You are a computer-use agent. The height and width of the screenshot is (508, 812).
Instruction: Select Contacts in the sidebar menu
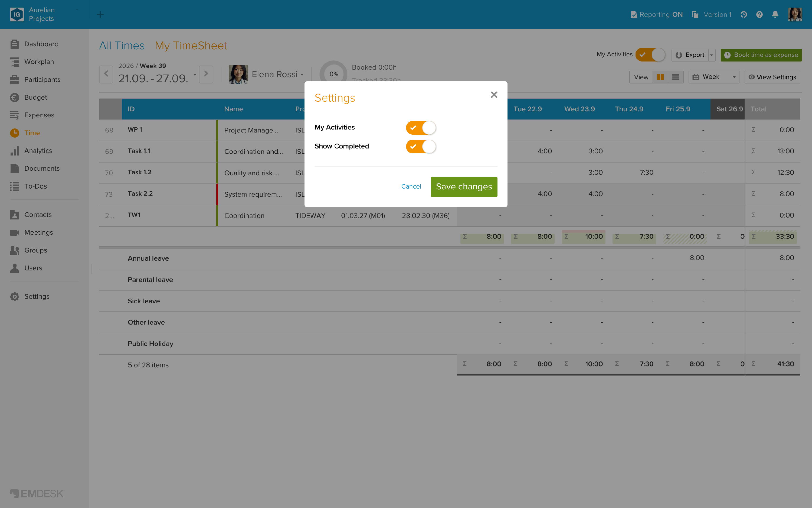38,215
